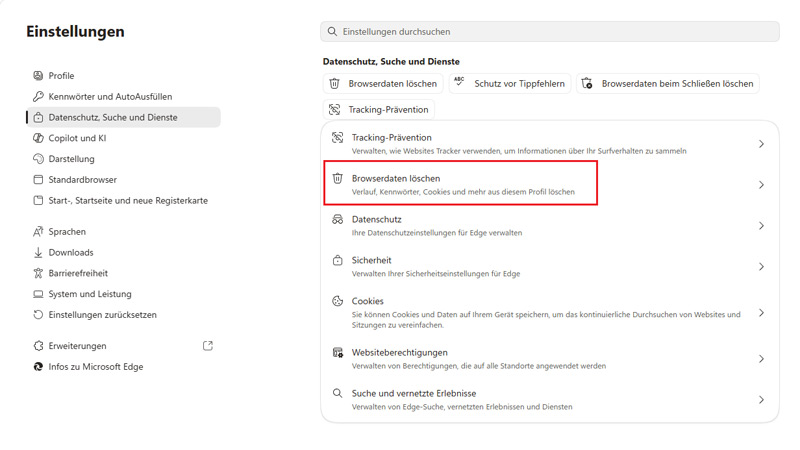Click the magnifier icon in the search box

(332, 32)
